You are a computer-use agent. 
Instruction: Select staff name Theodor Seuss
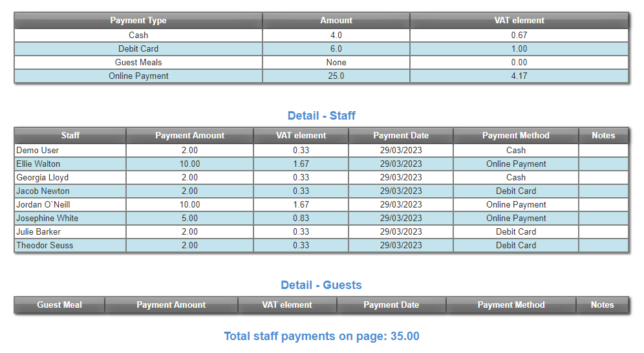[x=45, y=245]
